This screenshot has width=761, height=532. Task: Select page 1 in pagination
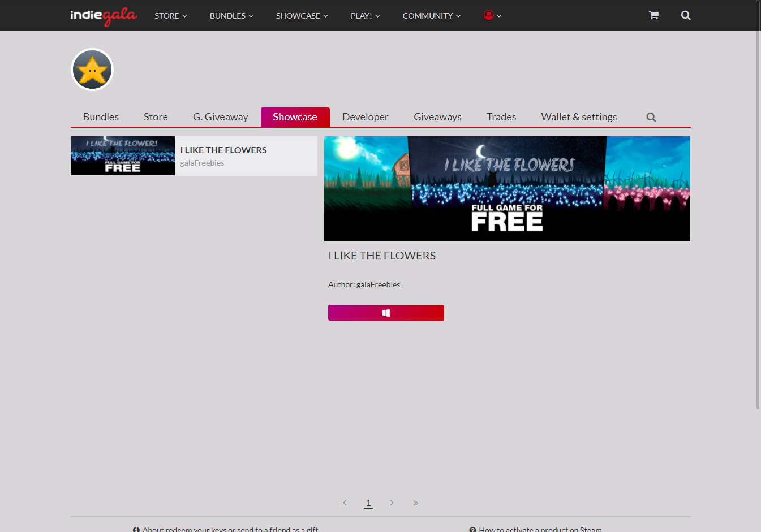pyautogui.click(x=368, y=503)
